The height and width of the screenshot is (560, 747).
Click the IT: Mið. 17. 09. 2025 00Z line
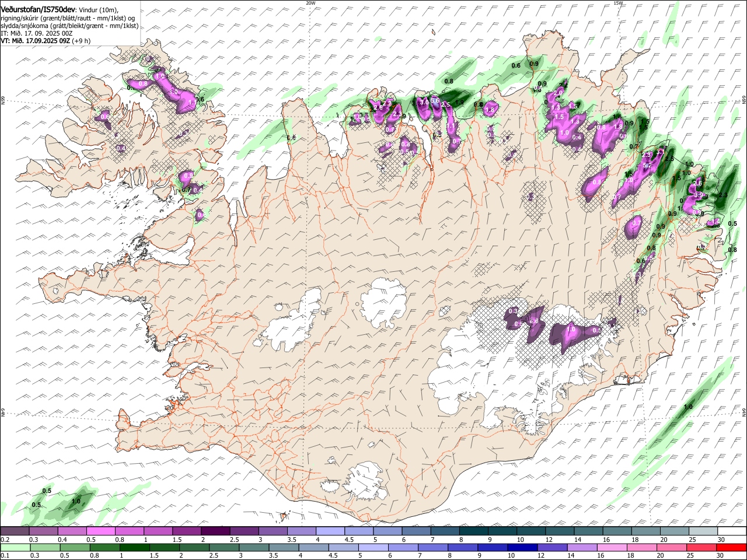[x=36, y=33]
